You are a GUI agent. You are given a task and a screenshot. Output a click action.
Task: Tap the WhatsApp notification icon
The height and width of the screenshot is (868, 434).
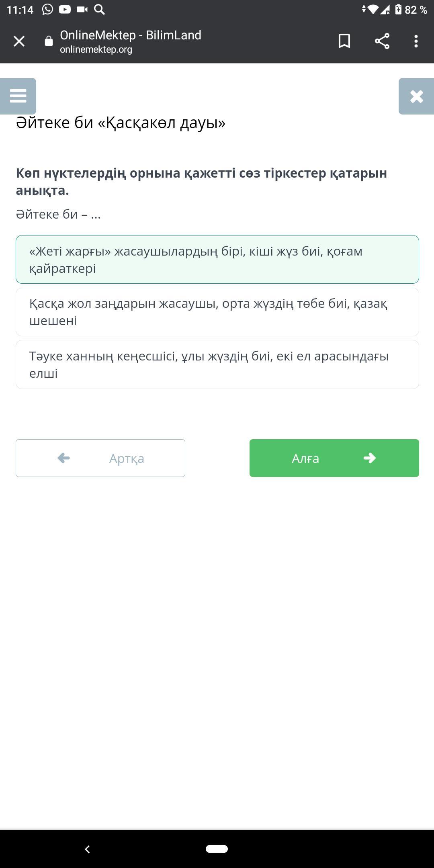click(47, 10)
